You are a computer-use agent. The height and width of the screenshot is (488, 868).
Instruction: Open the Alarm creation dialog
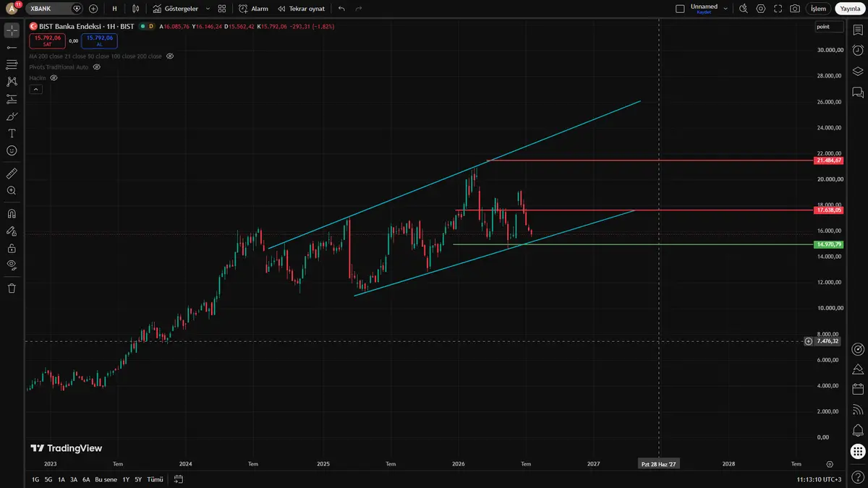point(253,9)
